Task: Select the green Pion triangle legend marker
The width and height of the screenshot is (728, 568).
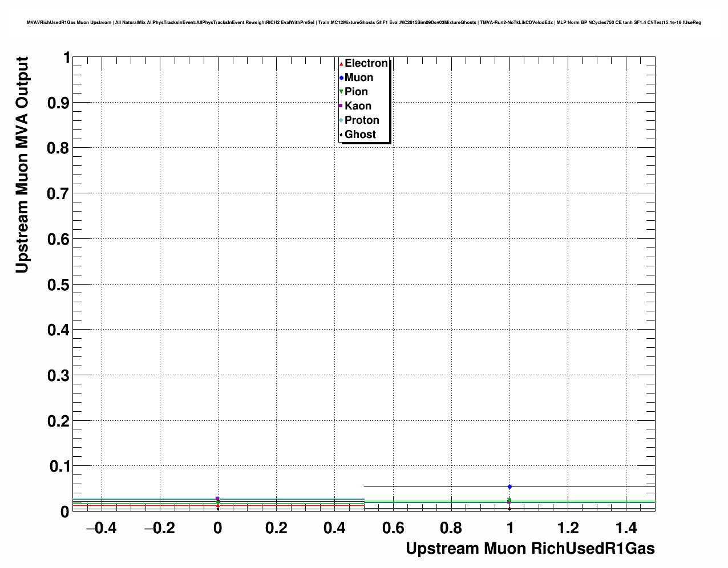Action: [x=341, y=92]
